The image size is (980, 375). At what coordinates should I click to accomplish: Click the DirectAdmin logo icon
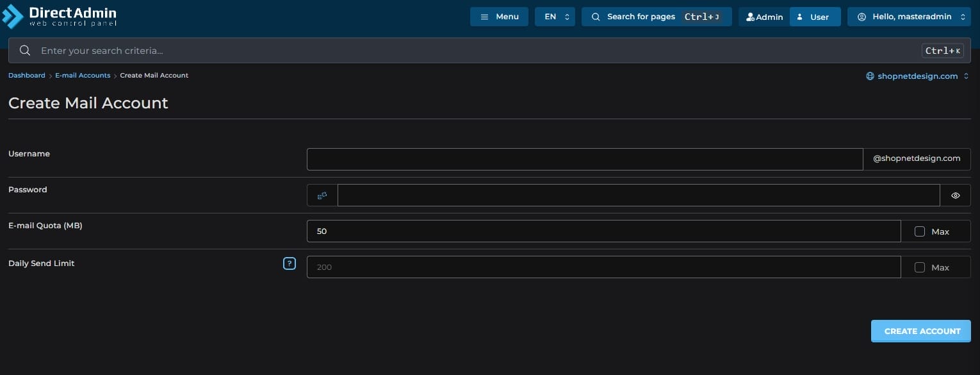click(13, 17)
